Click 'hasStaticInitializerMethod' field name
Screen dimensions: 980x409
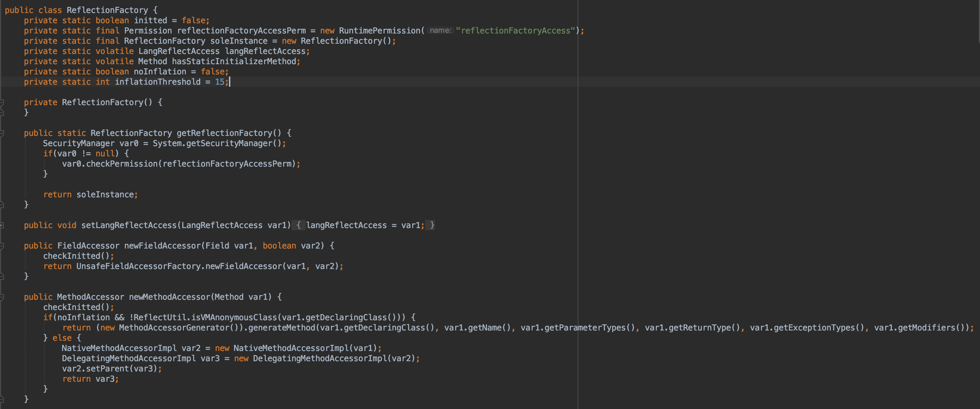pos(234,62)
